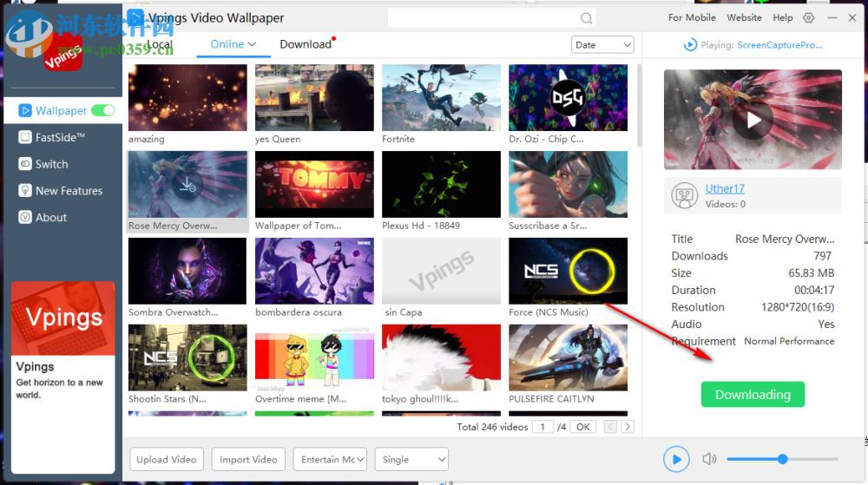Click the Import Video button

tap(248, 459)
